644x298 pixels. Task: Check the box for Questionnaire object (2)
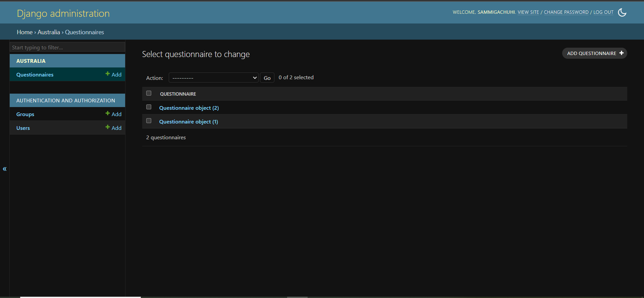149,107
